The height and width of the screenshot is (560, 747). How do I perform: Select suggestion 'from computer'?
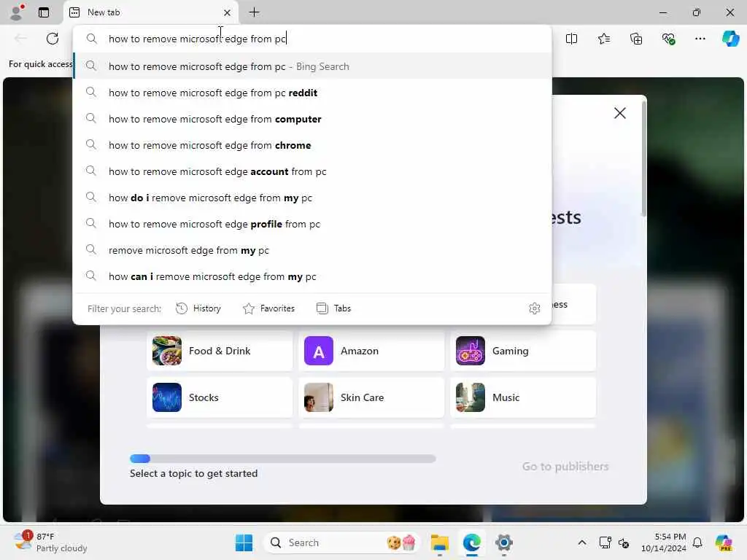(312, 119)
